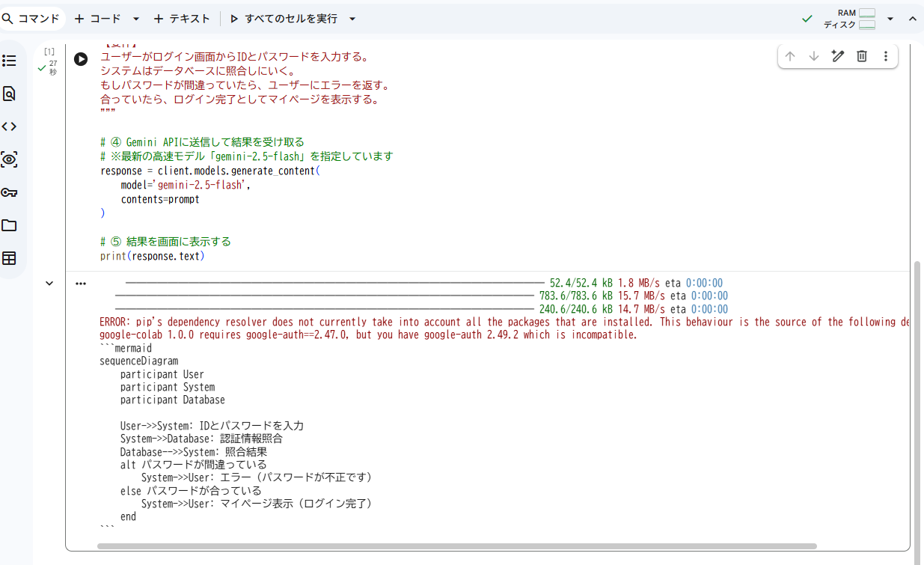Screen dimensions: 924x565
Task: Click the System->>User: マイページ表示 line
Action: (x=257, y=504)
